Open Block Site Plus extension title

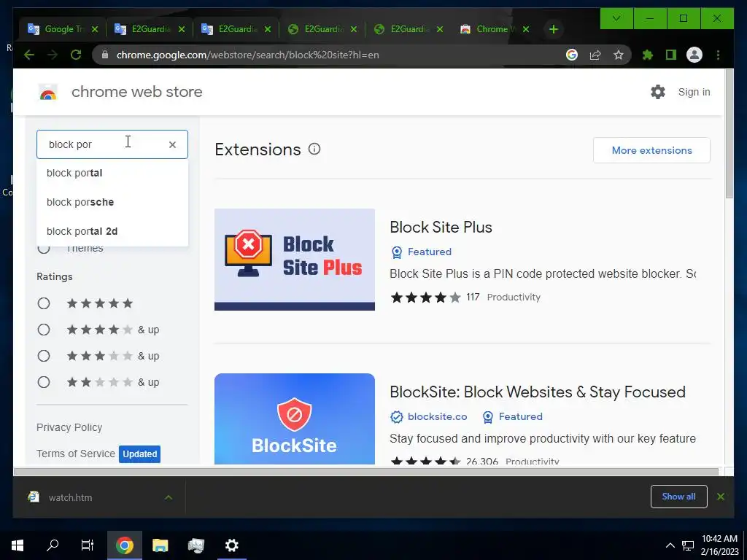tap(441, 227)
